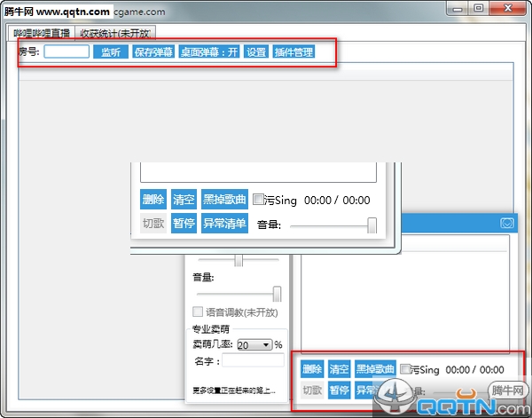Screen dimensions: 532x418
Task: Open the 收获统计(未开放) tab
Action: (x=115, y=33)
